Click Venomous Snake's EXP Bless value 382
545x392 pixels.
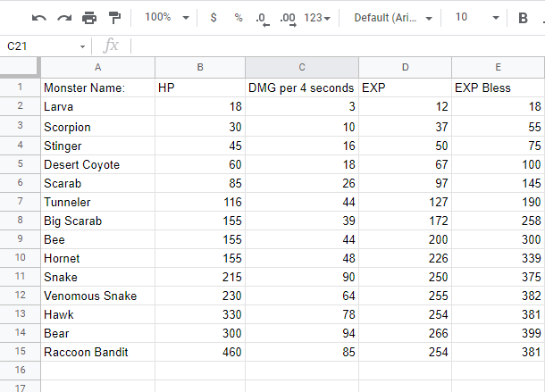(498, 296)
